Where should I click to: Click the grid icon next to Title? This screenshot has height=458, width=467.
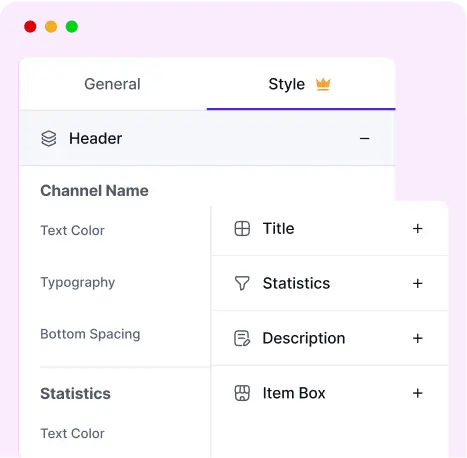242,229
